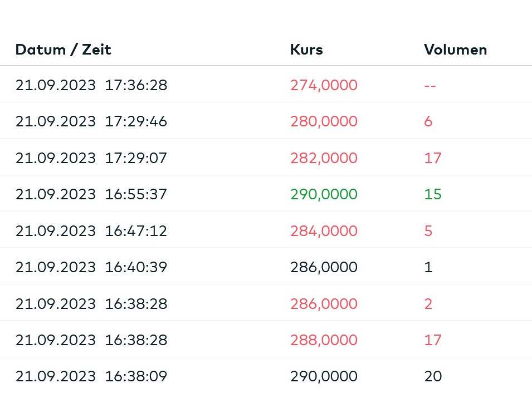Click the red price 284,0000
The height and width of the screenshot is (393, 532).
point(324,230)
